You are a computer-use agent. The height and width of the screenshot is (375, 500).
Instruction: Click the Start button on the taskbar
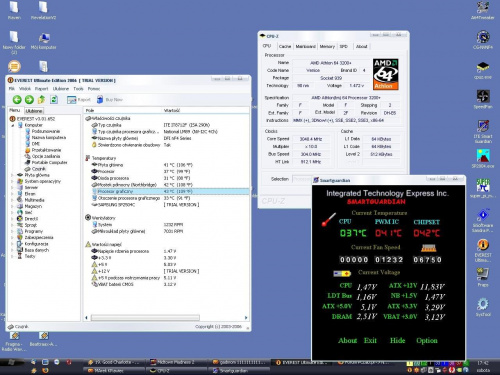[12, 362]
